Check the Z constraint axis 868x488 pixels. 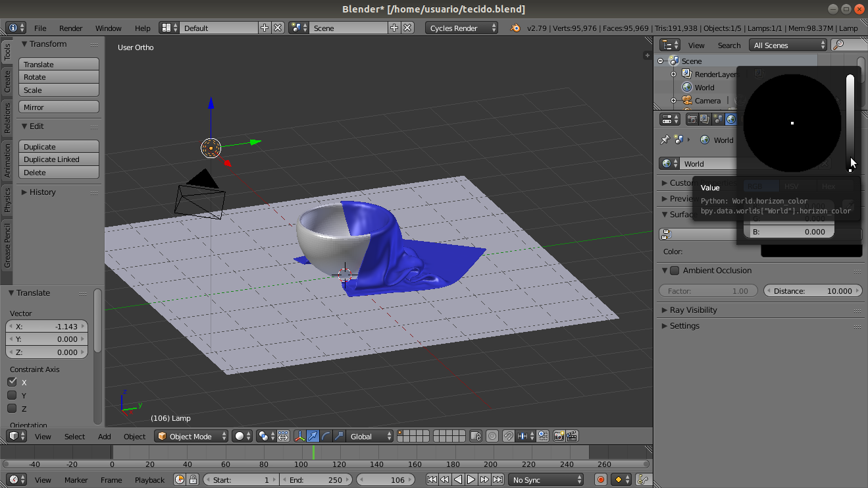(12, 408)
